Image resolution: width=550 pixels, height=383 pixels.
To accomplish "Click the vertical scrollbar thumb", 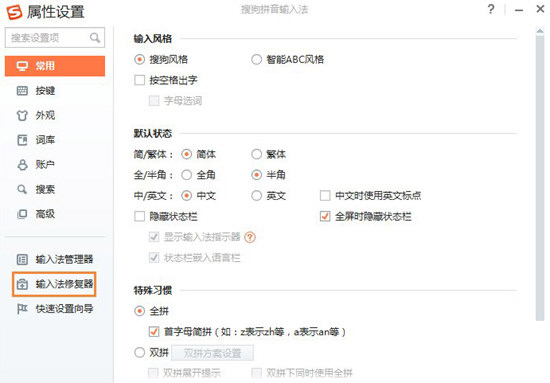I will coord(540,177).
